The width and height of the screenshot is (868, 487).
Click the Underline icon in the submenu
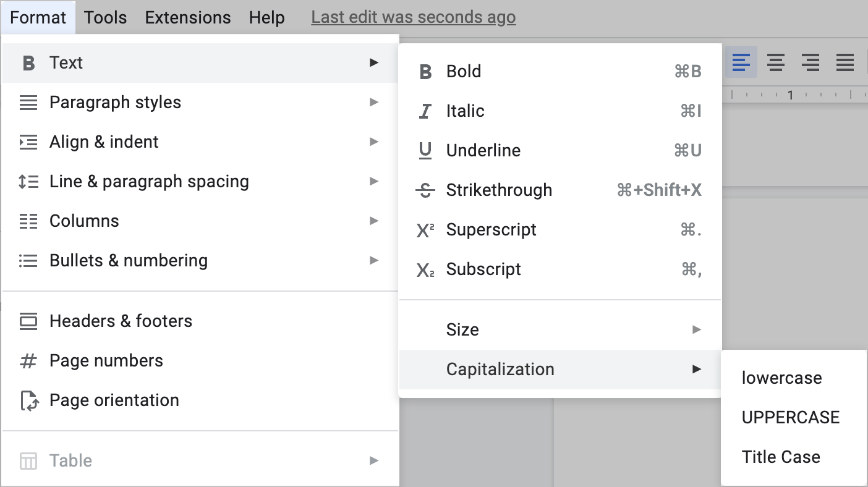425,151
